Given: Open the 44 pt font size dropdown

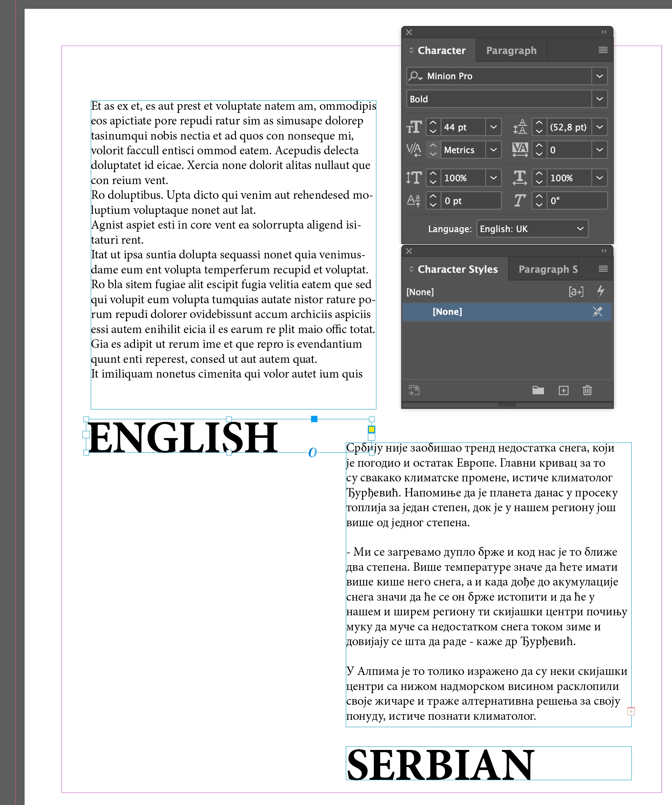Looking at the screenshot, I should (x=493, y=127).
